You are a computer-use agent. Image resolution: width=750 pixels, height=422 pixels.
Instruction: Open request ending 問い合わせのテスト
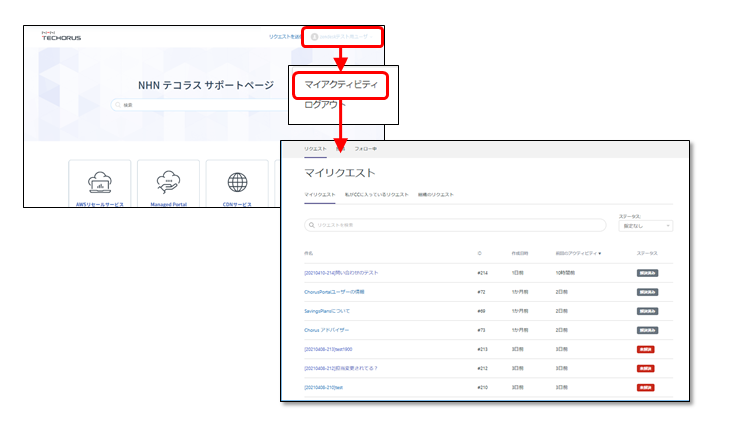pos(341,273)
